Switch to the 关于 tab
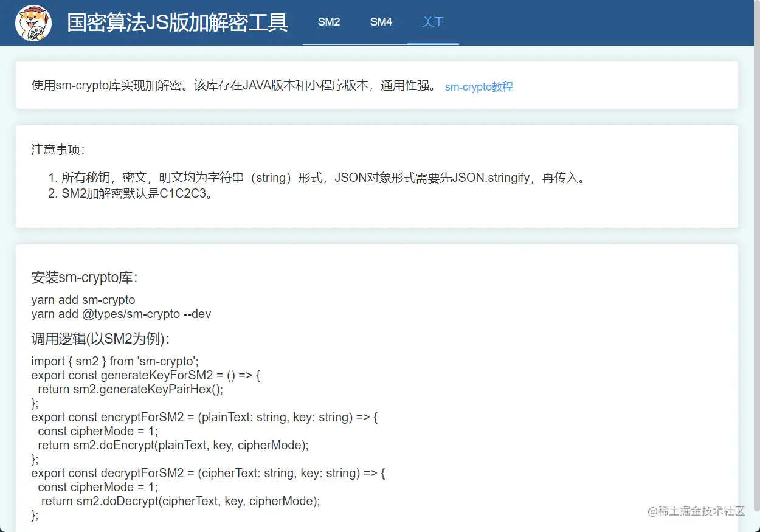760x532 pixels. pyautogui.click(x=433, y=22)
